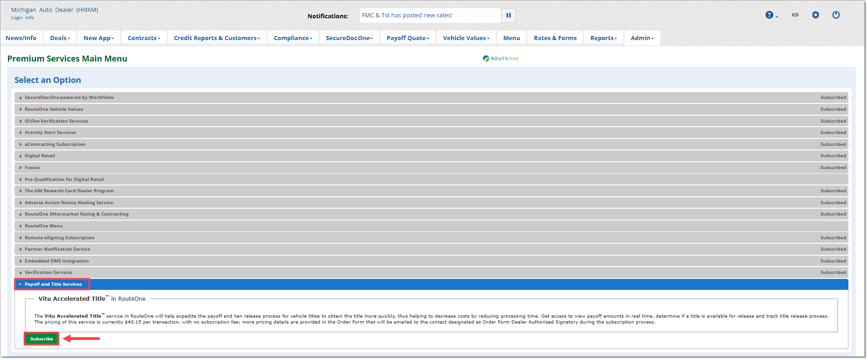Image resolution: width=868 pixels, height=360 pixels.
Task: Expand Embedded DMS Integration row
Action: point(431,261)
